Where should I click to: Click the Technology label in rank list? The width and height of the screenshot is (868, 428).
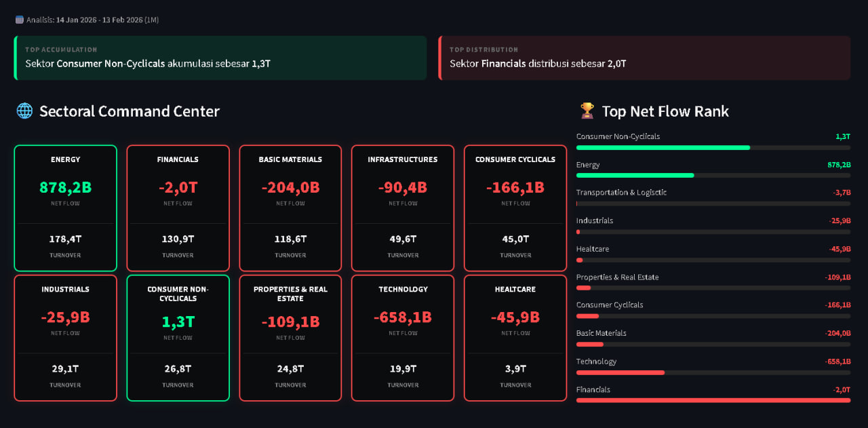click(596, 362)
